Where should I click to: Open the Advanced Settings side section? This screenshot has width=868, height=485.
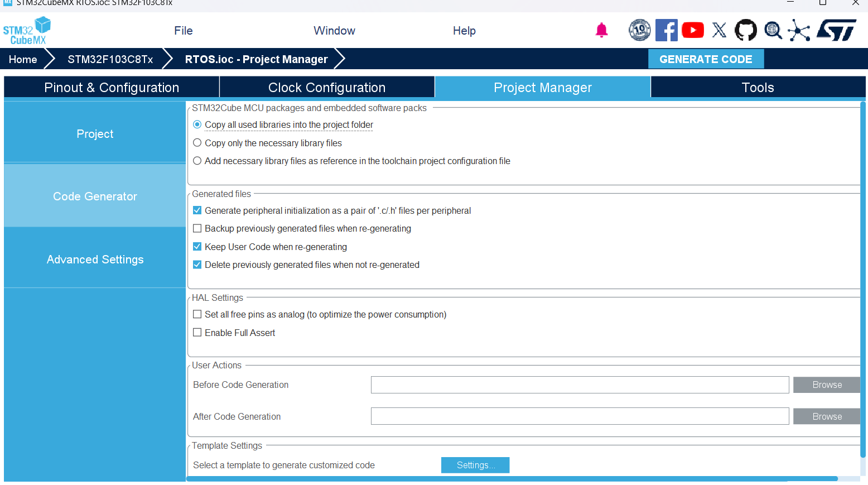point(95,260)
